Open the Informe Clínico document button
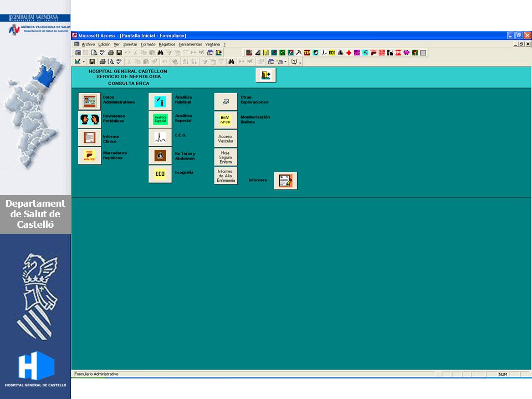 (90, 137)
